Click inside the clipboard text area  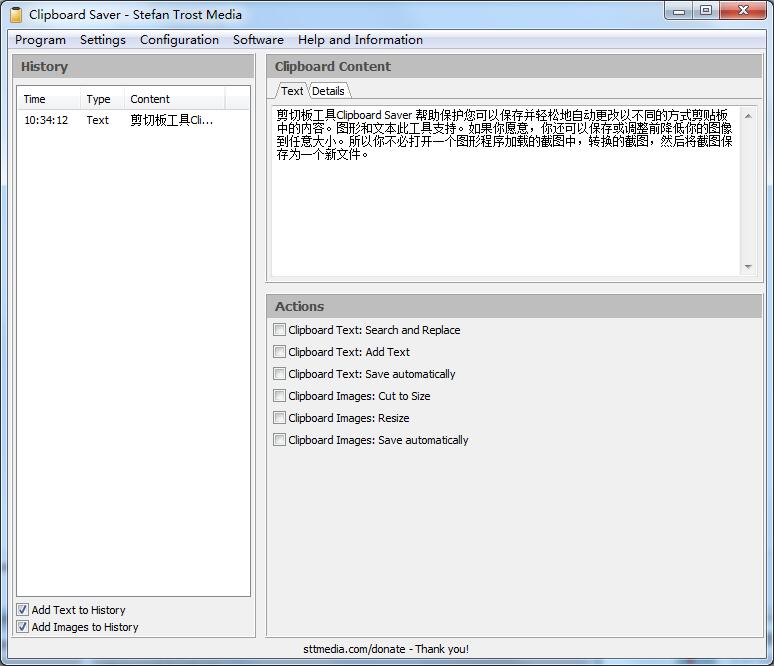(506, 192)
